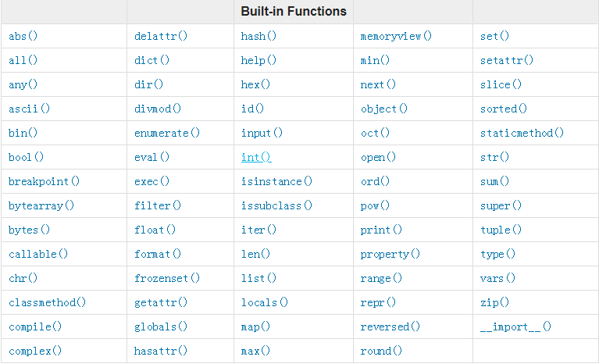Open the classmethod() link
Image resolution: width=599 pixels, height=364 pixels.
coord(47,302)
